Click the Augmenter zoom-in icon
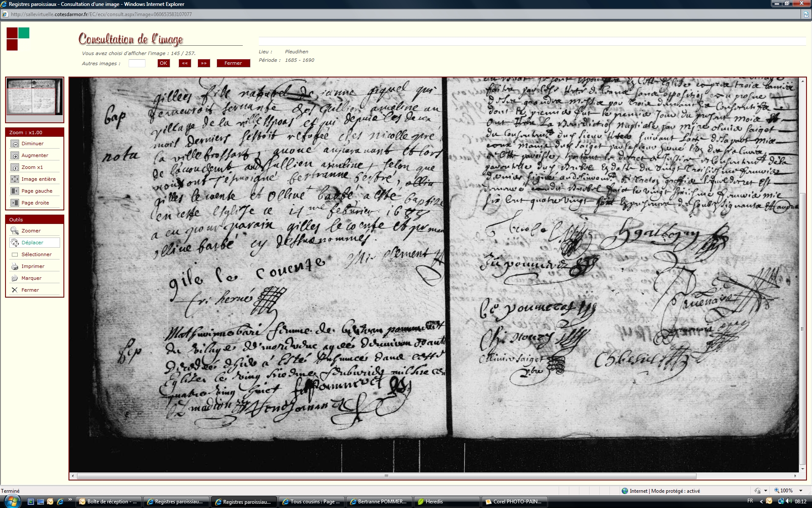The image size is (812, 508). pos(15,156)
